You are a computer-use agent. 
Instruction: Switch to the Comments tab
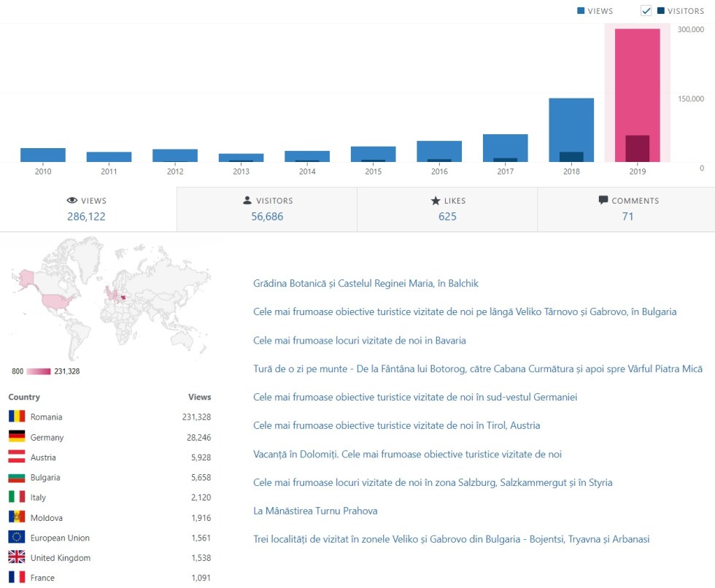627,209
